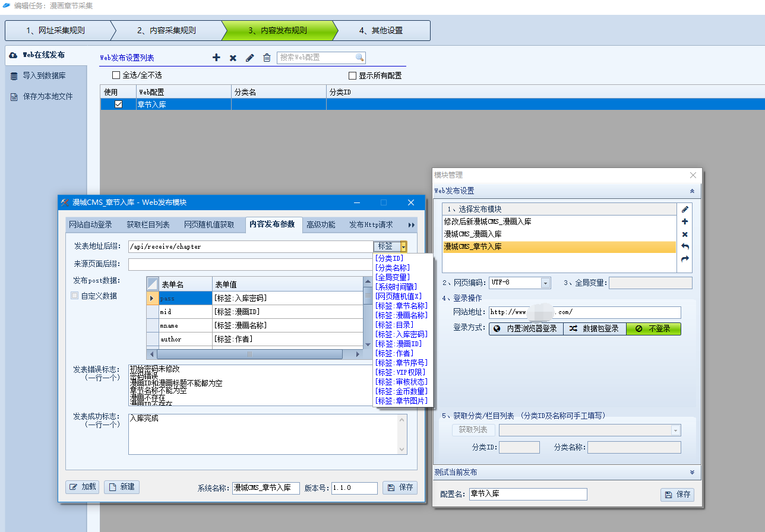Image resolution: width=765 pixels, height=532 pixels.
Task: Delete publish module with X icon in 模块管理
Action: [685, 234]
